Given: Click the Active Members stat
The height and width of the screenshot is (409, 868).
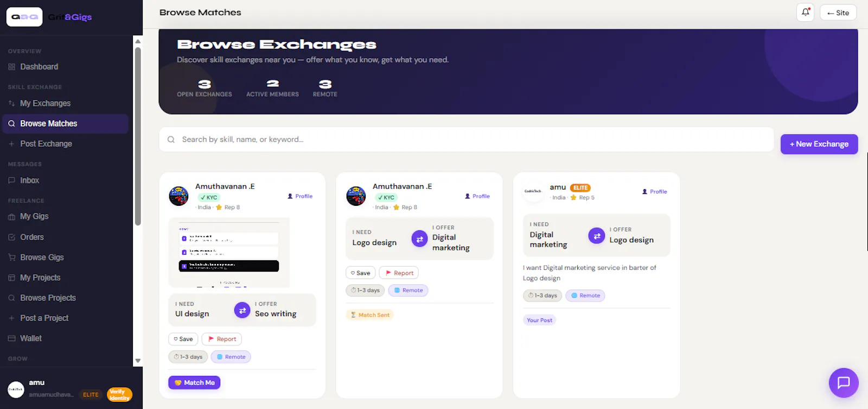Looking at the screenshot, I should click(272, 88).
